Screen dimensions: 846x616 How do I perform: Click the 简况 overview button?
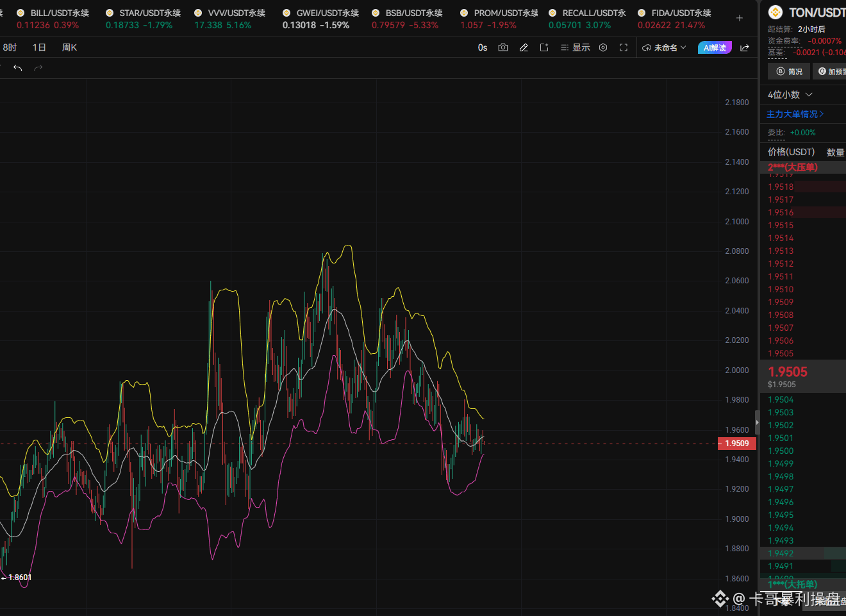click(789, 71)
